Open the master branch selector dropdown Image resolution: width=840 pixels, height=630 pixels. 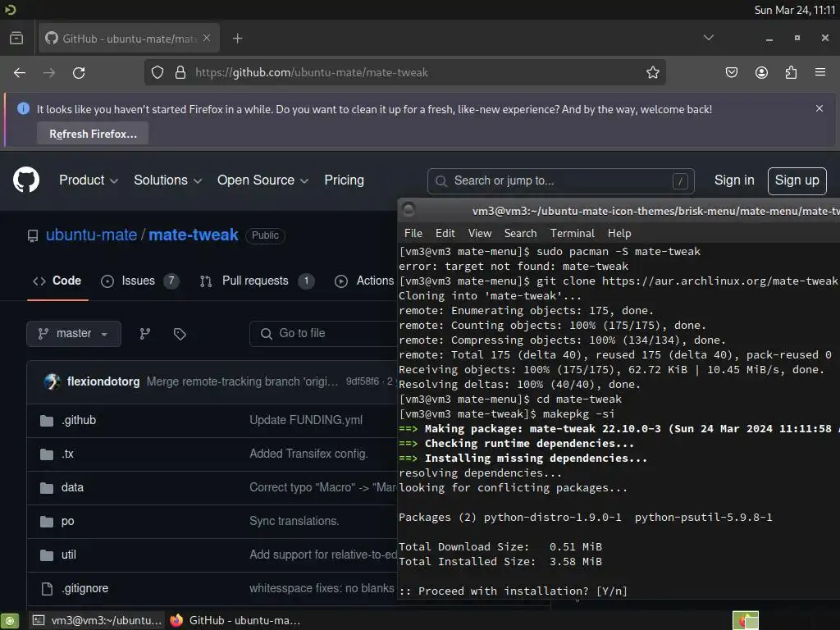click(73, 334)
